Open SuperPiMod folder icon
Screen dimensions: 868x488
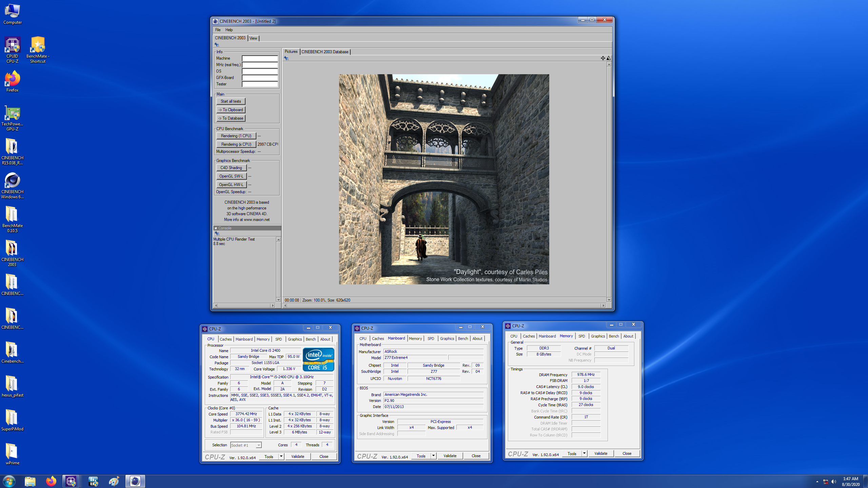[x=13, y=420]
